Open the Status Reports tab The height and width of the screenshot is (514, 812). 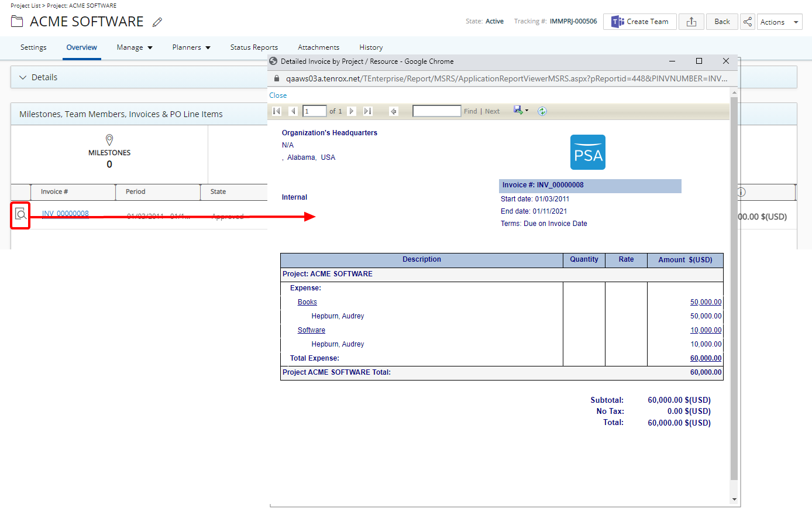(254, 47)
